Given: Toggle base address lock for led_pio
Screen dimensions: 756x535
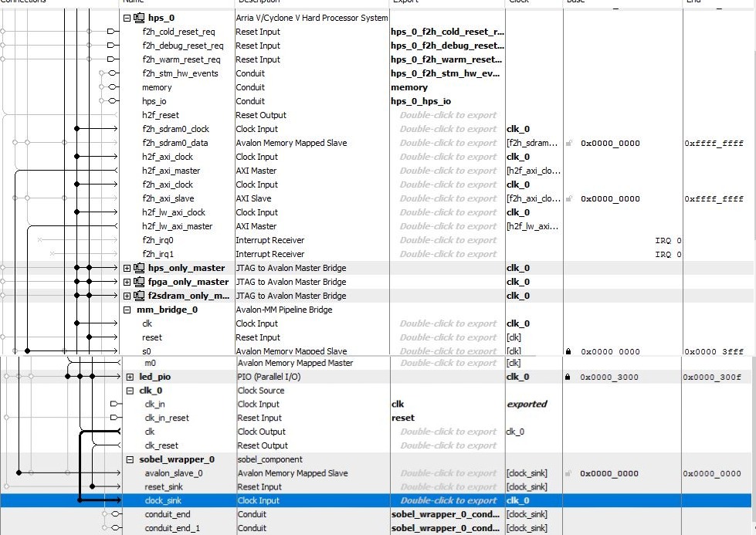Looking at the screenshot, I should 569,377.
